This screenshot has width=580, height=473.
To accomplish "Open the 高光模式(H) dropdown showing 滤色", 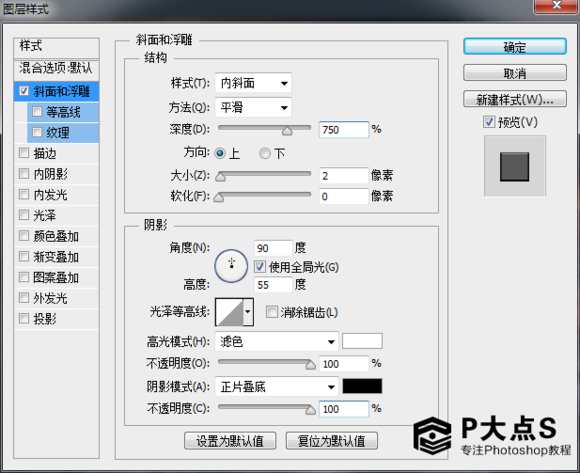I will click(x=277, y=342).
